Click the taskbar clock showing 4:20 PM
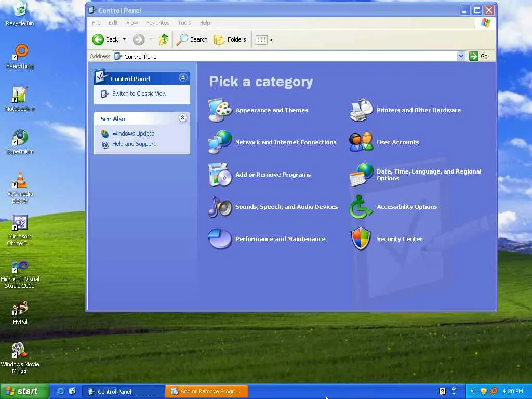Image resolution: width=532 pixels, height=399 pixels. [x=513, y=391]
